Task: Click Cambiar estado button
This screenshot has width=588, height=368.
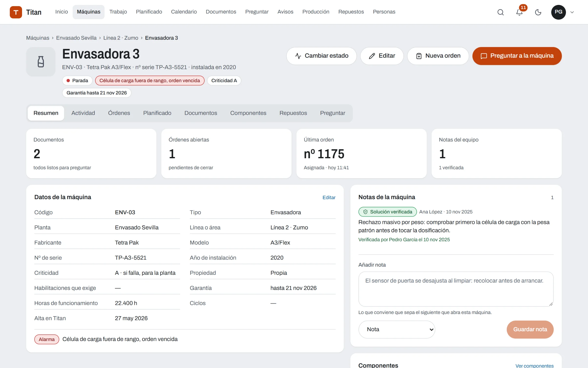Action: tap(321, 56)
